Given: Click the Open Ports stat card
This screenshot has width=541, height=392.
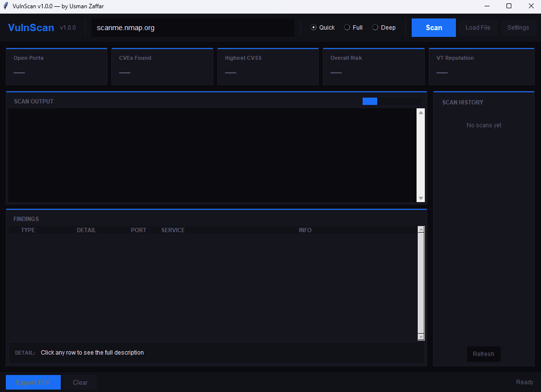Looking at the screenshot, I should pyautogui.click(x=56, y=67).
